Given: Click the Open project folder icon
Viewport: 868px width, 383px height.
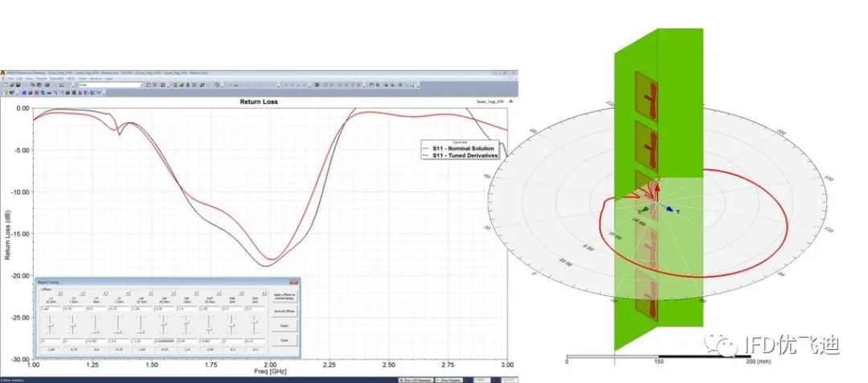Looking at the screenshot, I should tap(11, 84).
